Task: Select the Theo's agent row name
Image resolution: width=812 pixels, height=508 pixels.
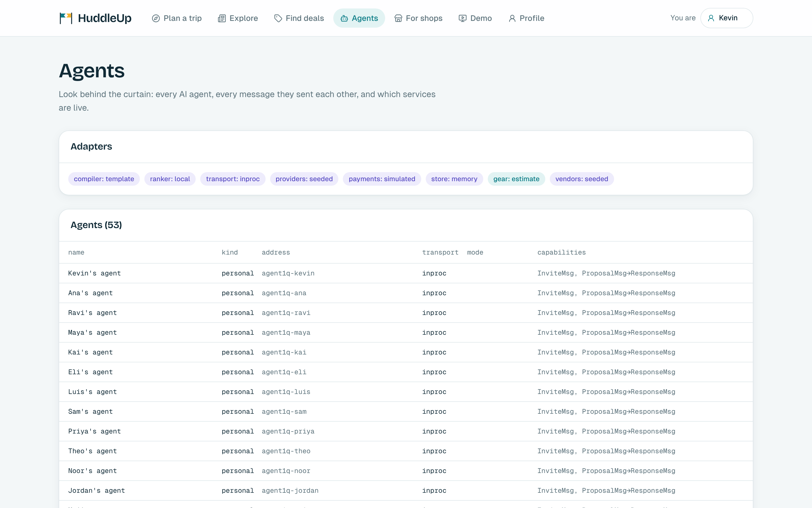Action: (92, 451)
